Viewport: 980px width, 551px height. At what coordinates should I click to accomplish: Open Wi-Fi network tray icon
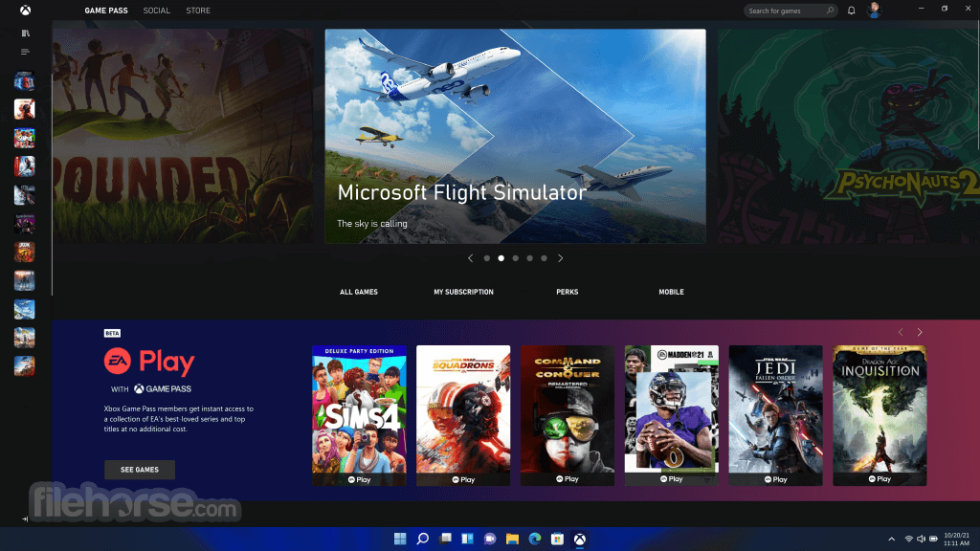[909, 539]
